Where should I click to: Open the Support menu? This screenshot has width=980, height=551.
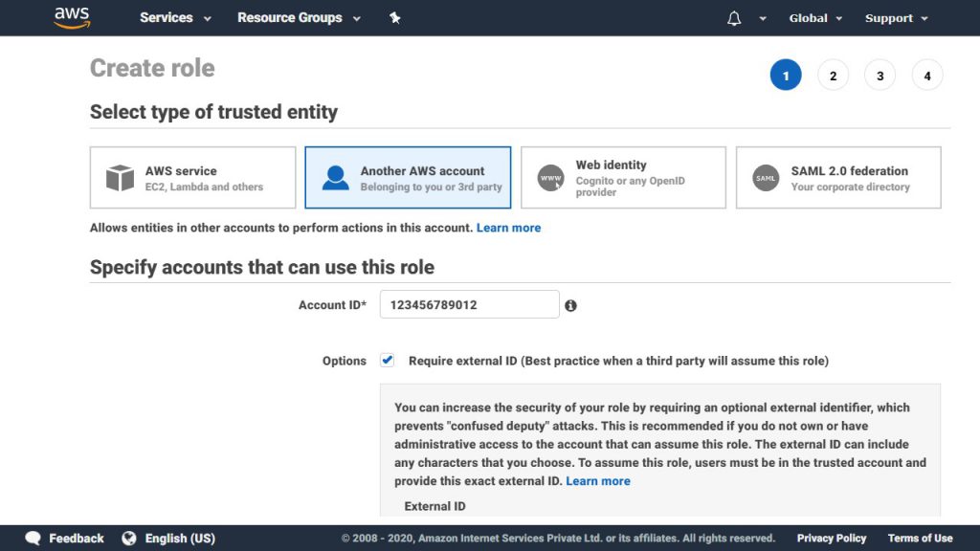point(896,18)
